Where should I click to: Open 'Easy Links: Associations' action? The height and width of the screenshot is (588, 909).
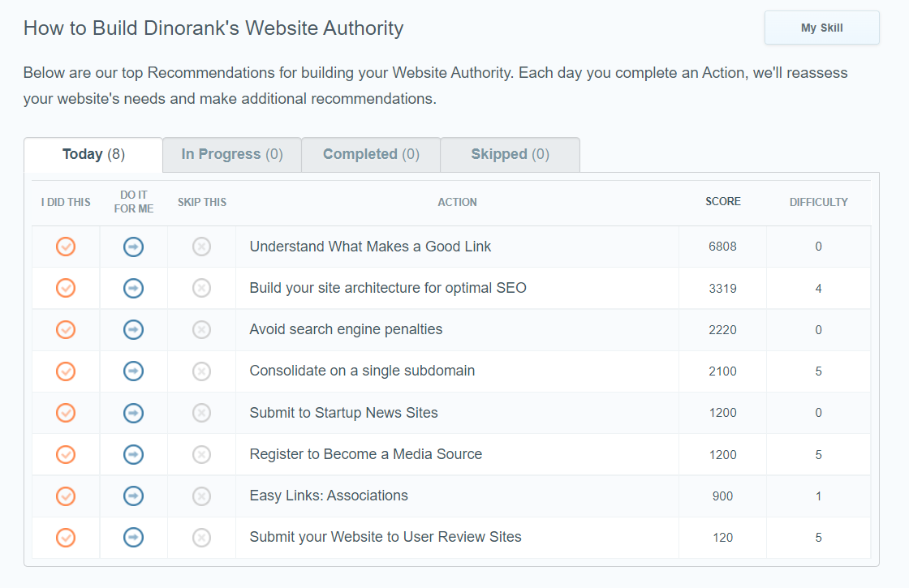pos(329,496)
